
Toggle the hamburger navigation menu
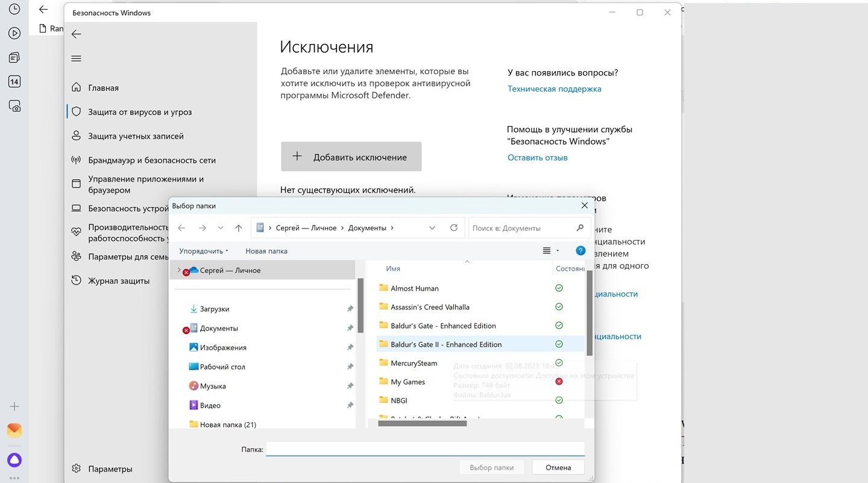click(76, 58)
